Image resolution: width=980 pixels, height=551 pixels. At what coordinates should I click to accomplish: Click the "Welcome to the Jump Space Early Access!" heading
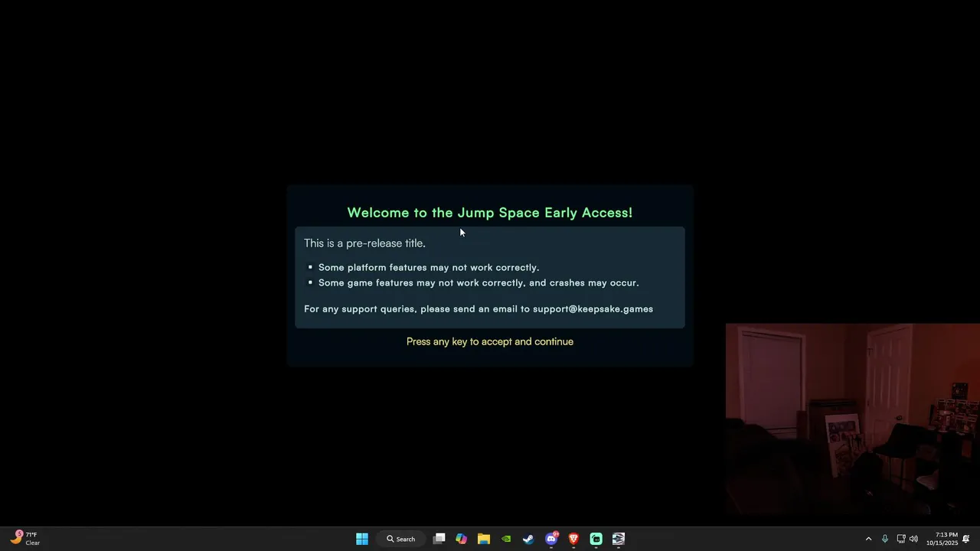tap(490, 213)
